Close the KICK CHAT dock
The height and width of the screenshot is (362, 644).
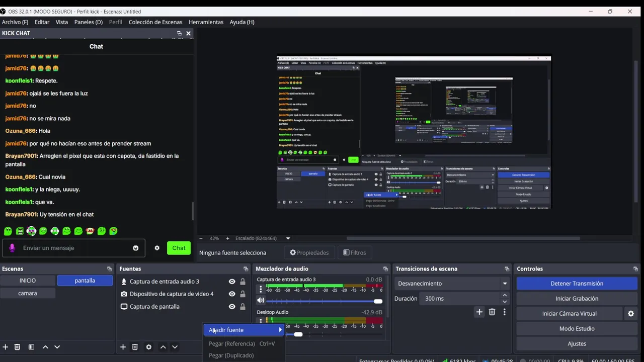click(188, 33)
